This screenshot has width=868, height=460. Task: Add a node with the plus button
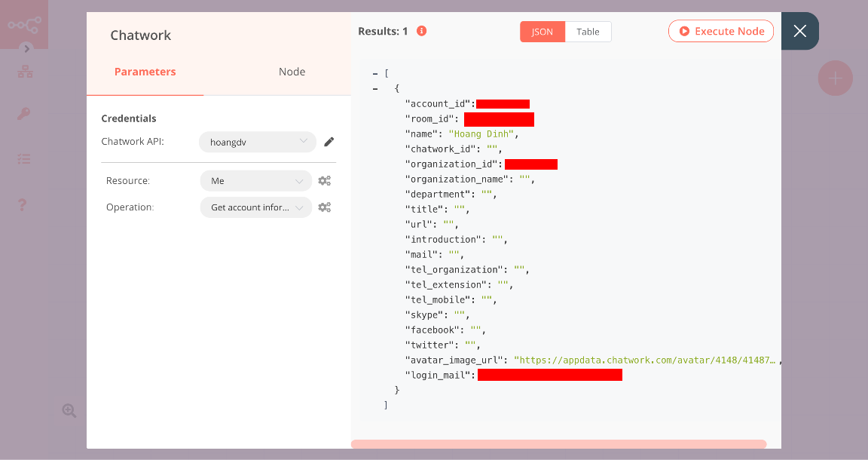point(835,78)
